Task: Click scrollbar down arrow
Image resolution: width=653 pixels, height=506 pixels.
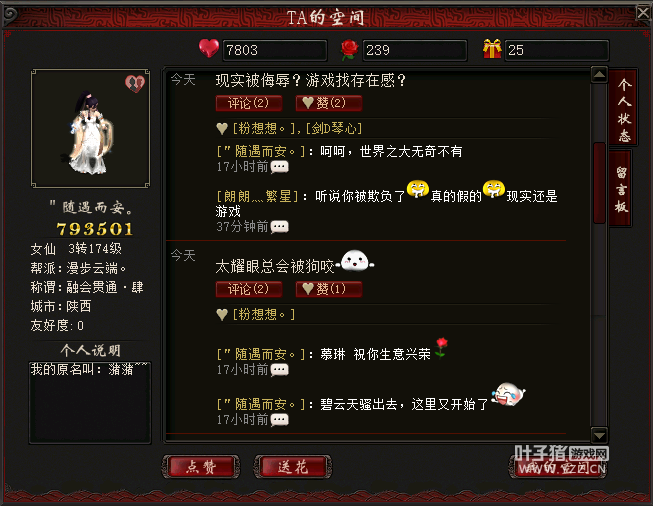Action: pyautogui.click(x=599, y=436)
